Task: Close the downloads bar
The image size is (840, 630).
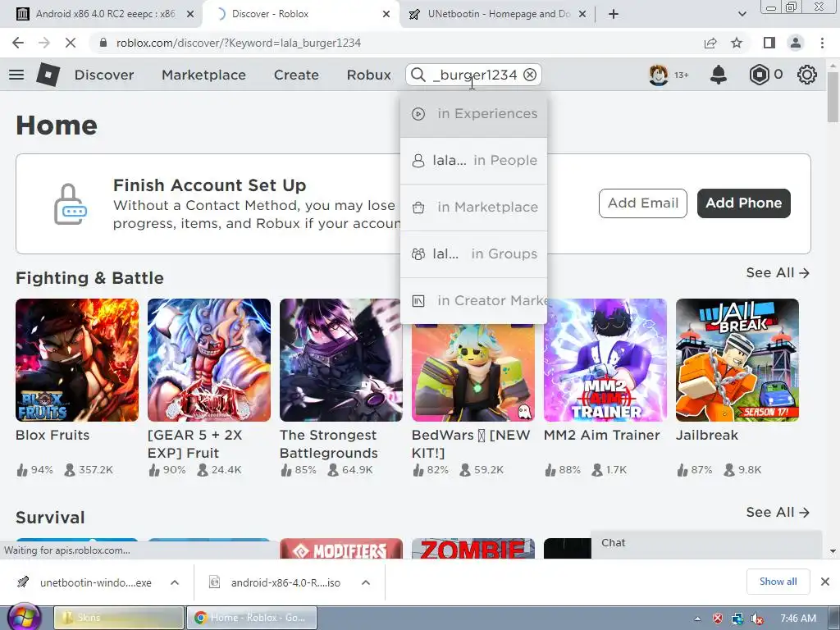Action: click(825, 582)
